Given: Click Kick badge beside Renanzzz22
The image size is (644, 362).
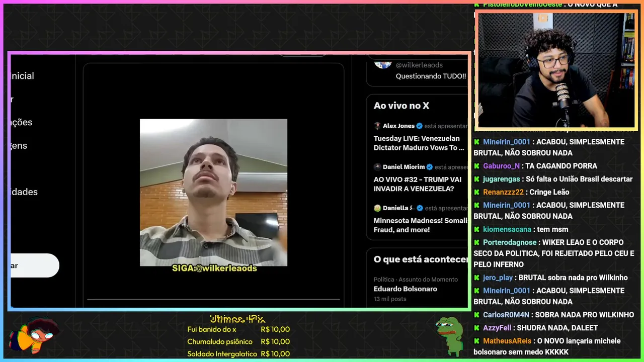Looking at the screenshot, I should (x=477, y=192).
